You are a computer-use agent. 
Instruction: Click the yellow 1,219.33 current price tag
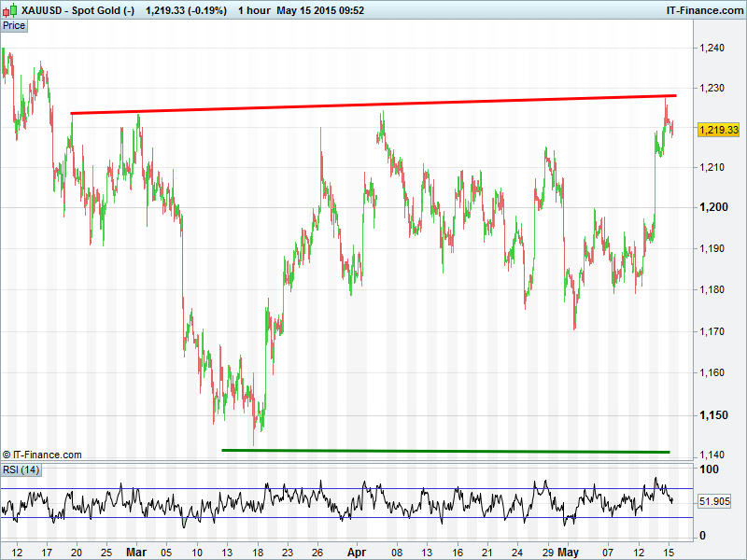(x=718, y=130)
